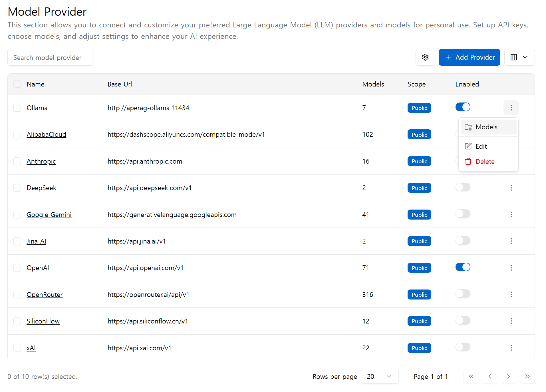This screenshot has height=392, width=546.
Task: Choose Models from the context menu
Action: 488,127
